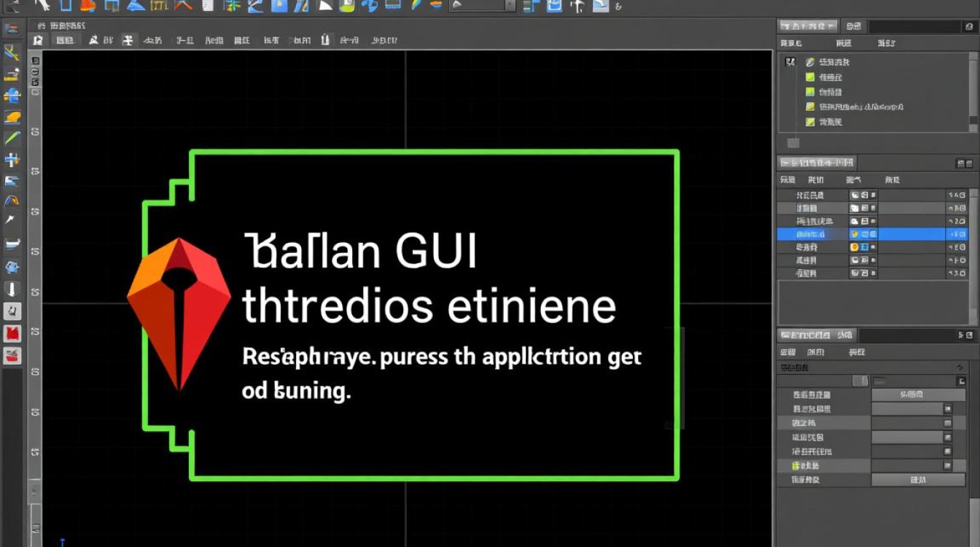The height and width of the screenshot is (547, 980).
Task: Click the orange-red cone icon in top toolbar
Action: (87, 6)
